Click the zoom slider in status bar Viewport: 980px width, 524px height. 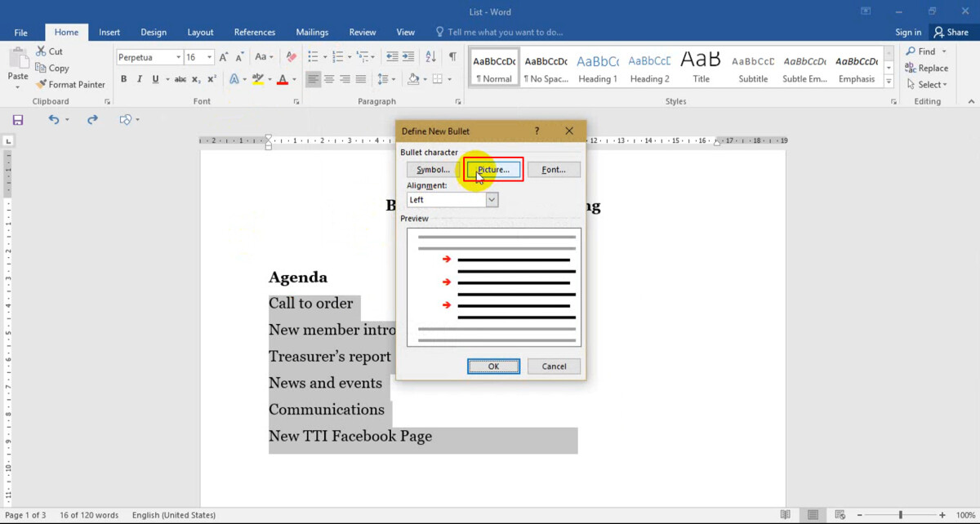point(901,515)
